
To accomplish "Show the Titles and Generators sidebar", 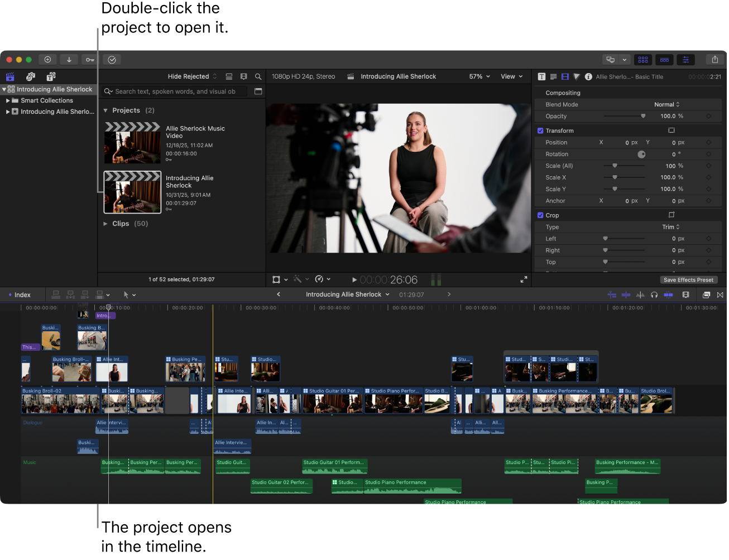I will coord(51,77).
